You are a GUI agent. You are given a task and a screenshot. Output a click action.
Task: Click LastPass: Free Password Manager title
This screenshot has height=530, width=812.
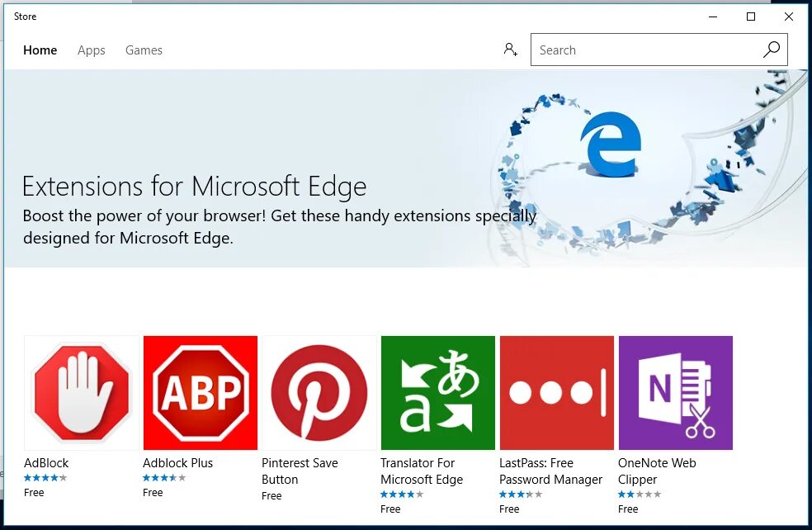[550, 471]
